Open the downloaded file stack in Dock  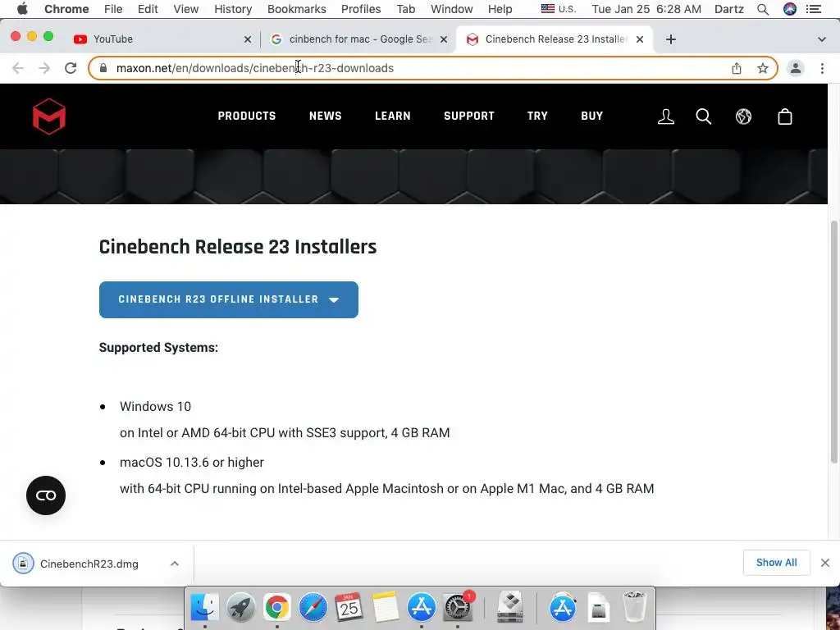pyautogui.click(x=598, y=607)
